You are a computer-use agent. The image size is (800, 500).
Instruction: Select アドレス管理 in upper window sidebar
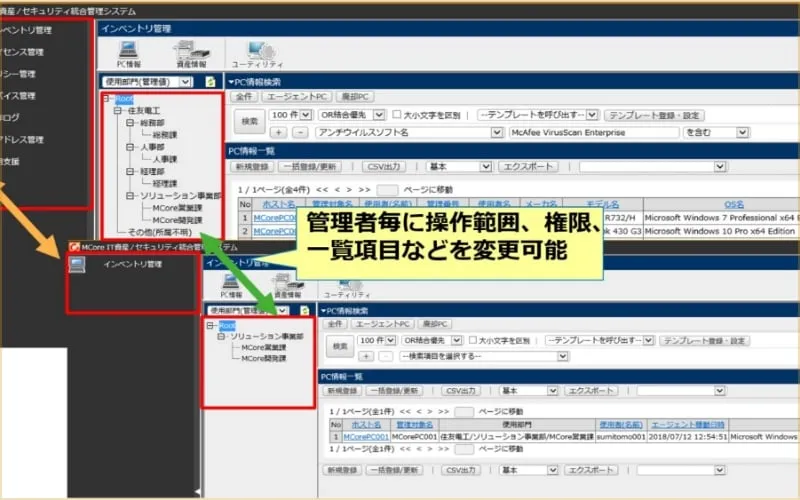tap(21, 139)
